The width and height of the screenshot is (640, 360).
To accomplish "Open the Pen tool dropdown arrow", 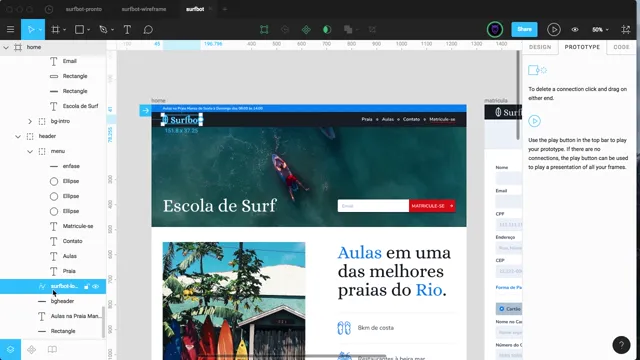I will click(112, 30).
